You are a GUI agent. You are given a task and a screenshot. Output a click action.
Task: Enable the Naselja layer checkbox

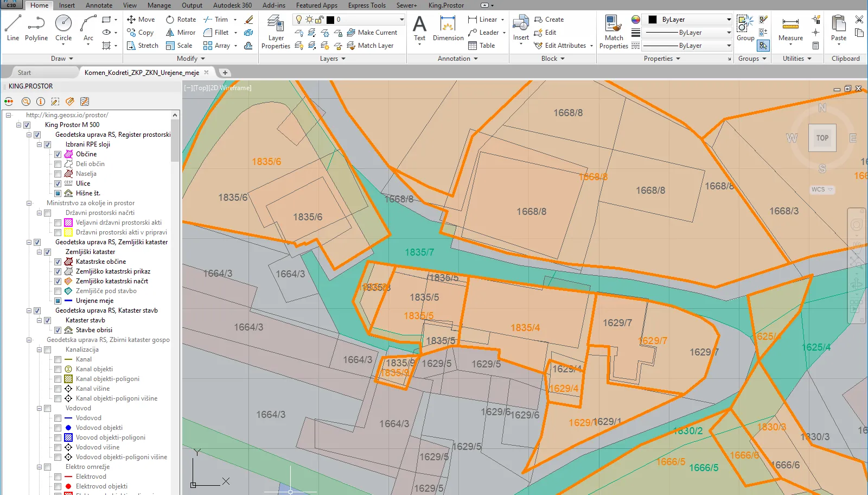point(58,174)
